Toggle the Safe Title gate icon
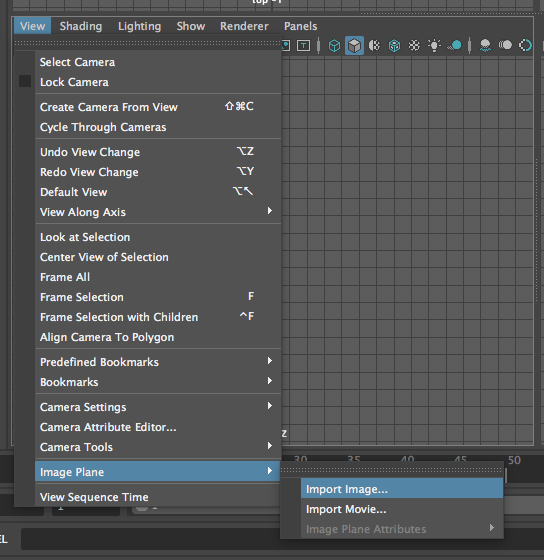 pyautogui.click(x=303, y=46)
